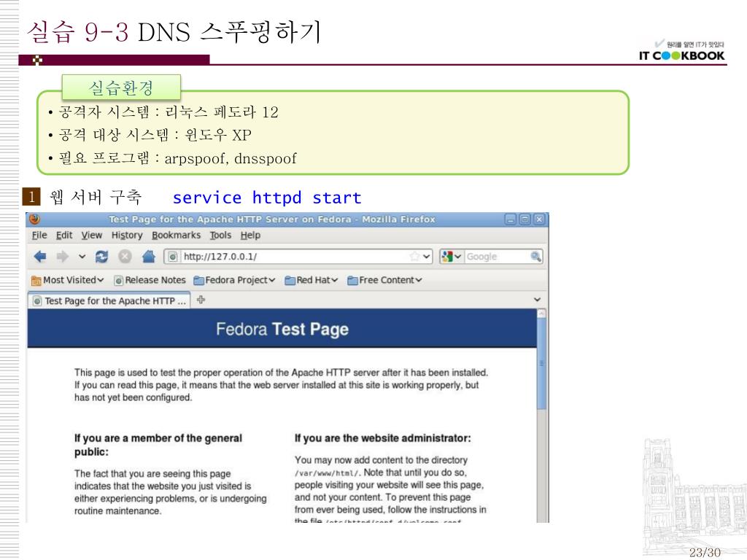Screen dimensions: 747x560
Task: Open the Bookmarks menu
Action: (177, 236)
